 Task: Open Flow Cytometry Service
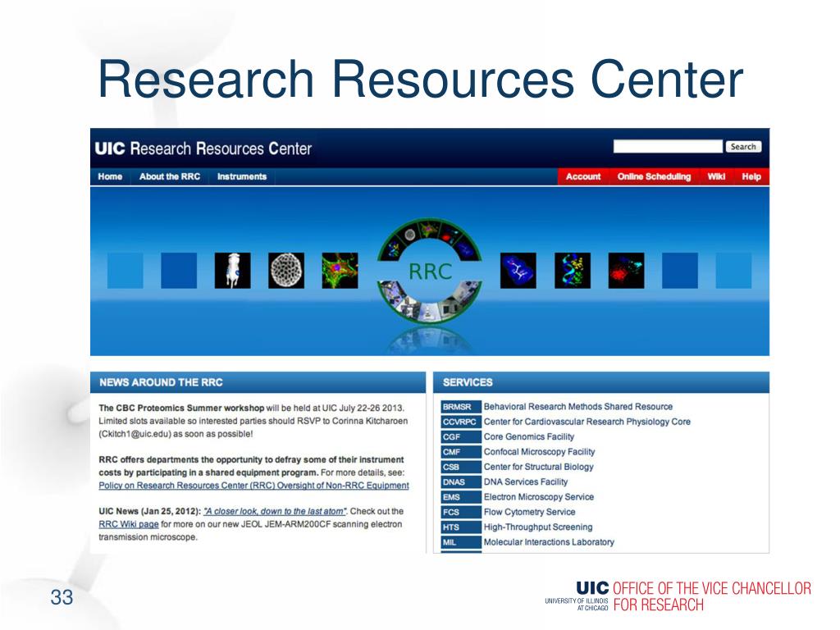pos(529,512)
